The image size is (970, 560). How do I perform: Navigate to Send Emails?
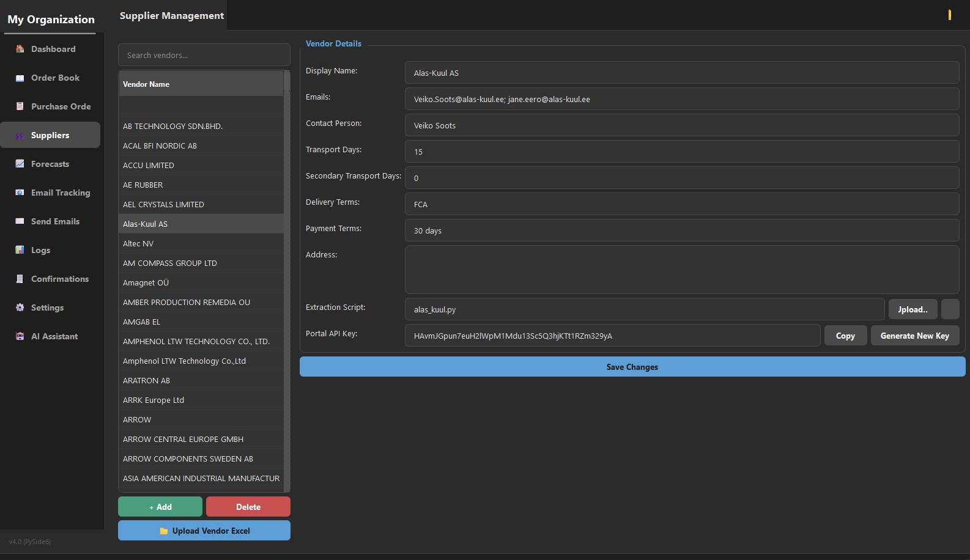click(x=50, y=221)
